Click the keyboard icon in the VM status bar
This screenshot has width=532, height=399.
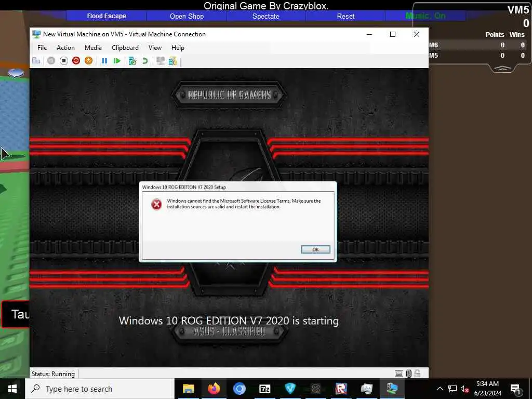coord(399,374)
